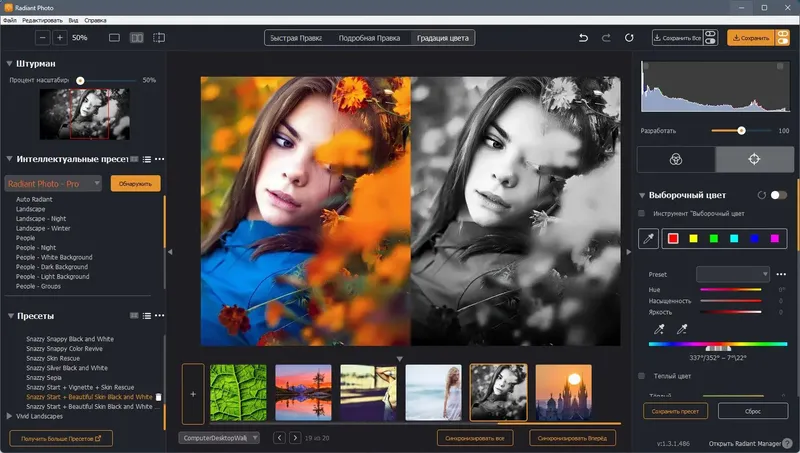Switch to Подробная Правка tab
800x453 pixels.
click(369, 38)
